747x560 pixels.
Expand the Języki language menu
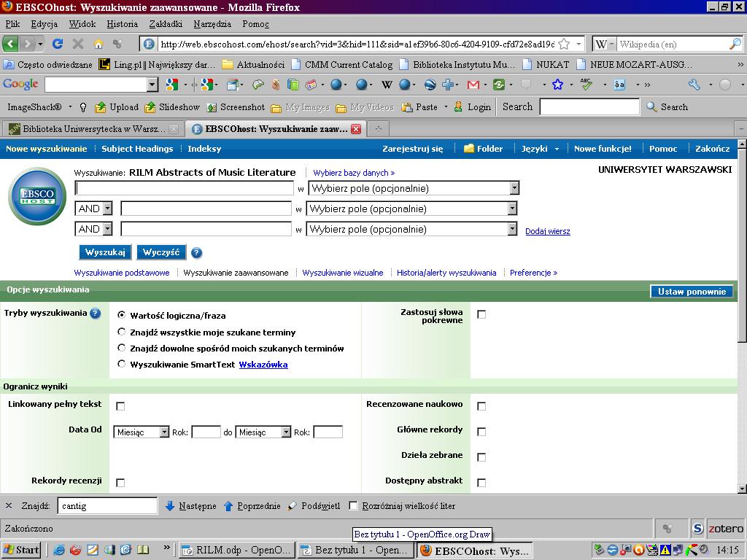(540, 149)
